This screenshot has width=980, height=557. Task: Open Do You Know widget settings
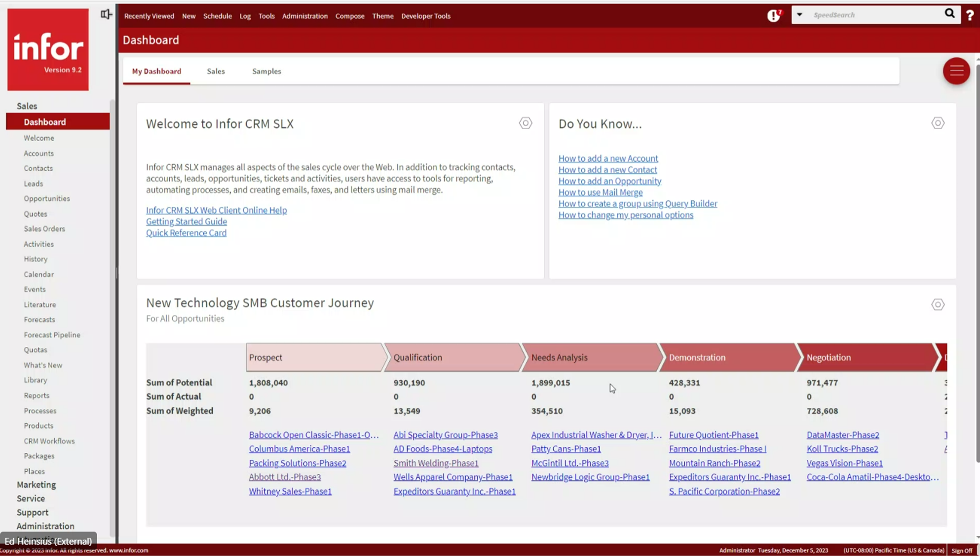tap(938, 123)
